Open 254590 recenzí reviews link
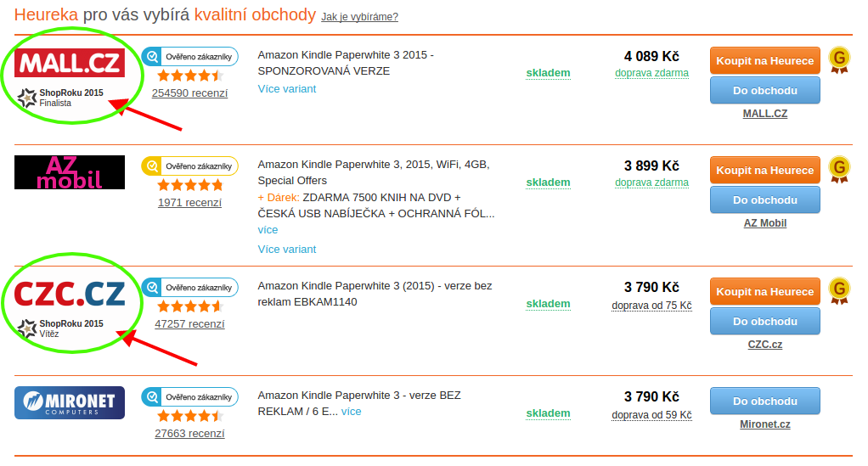Screen dimensions: 868x466 point(190,93)
